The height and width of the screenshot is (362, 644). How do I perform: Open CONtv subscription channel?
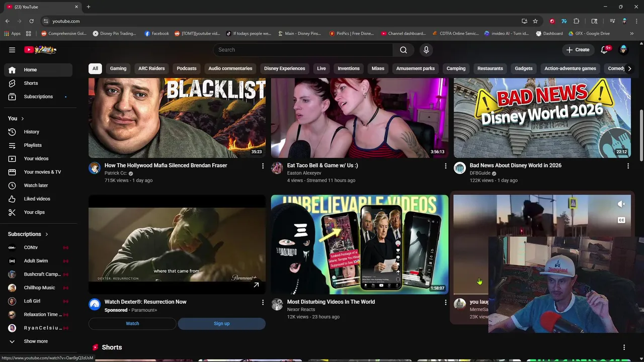coord(38,247)
